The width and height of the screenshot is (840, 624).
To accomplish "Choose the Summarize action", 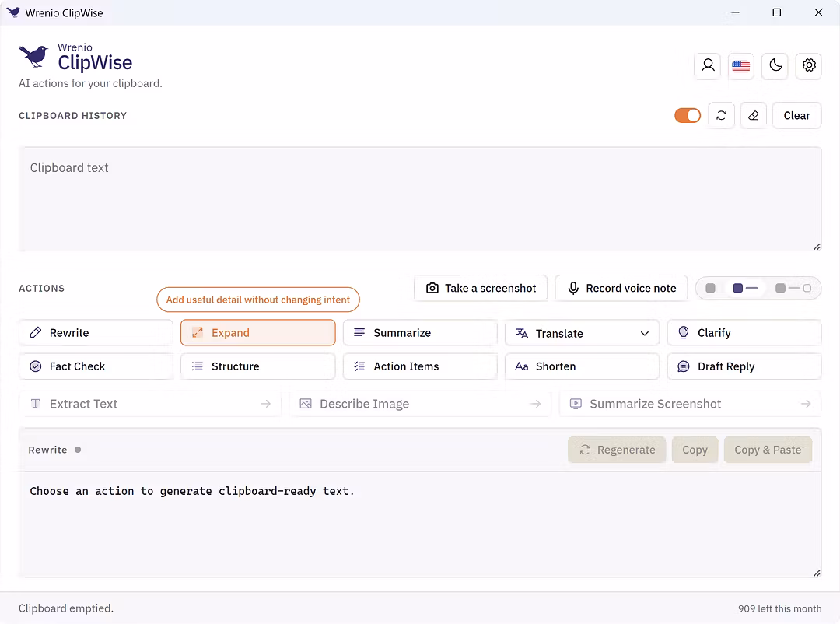I will (x=420, y=333).
